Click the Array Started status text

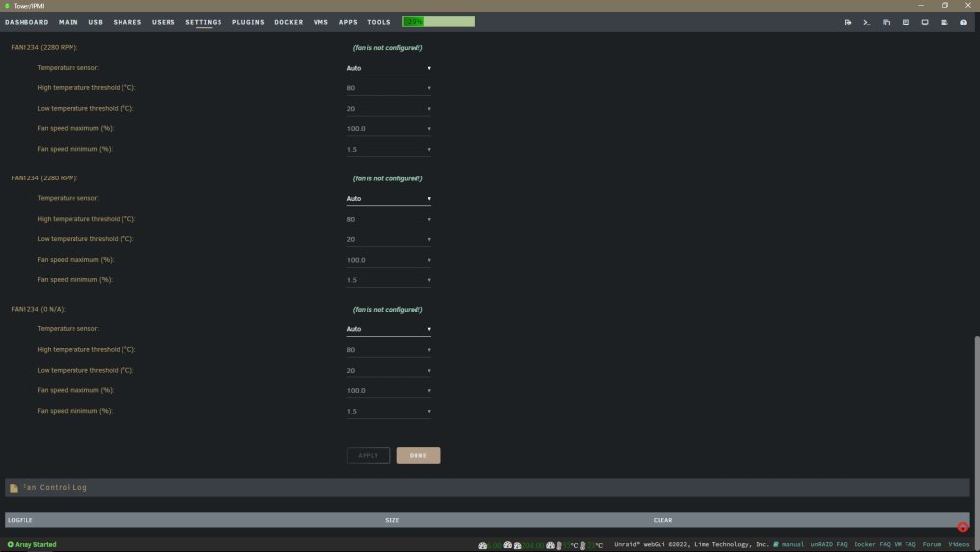35,544
